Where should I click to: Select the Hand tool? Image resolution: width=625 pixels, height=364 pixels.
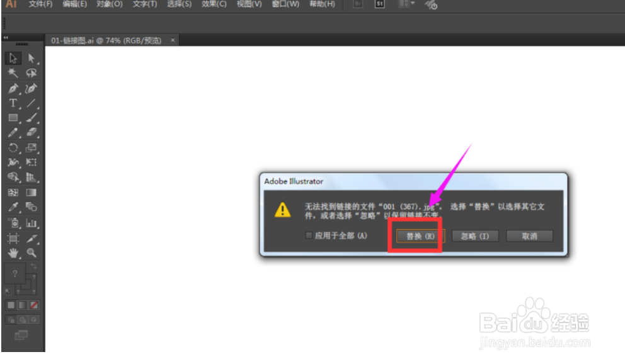tap(13, 253)
